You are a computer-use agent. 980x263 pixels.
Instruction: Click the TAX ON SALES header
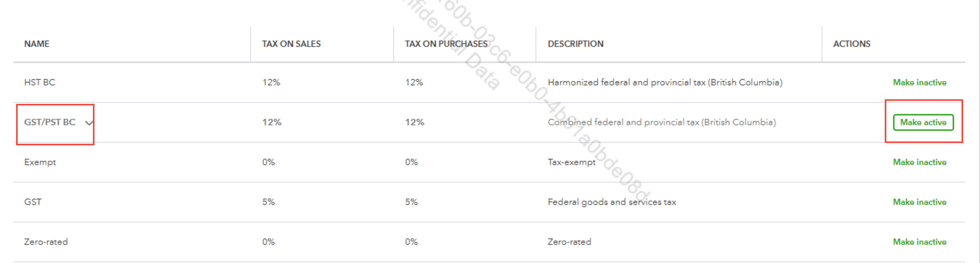(291, 44)
